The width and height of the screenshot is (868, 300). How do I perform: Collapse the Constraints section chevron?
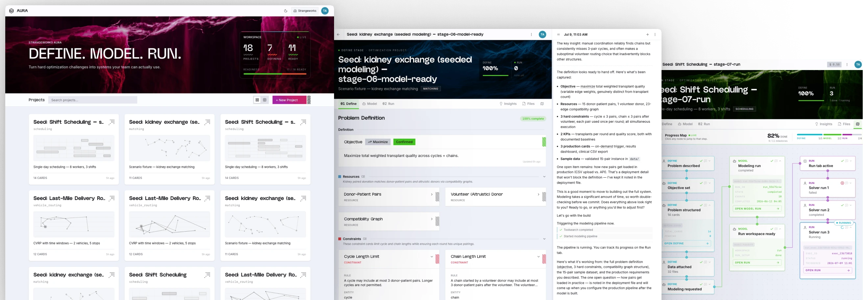(x=544, y=239)
